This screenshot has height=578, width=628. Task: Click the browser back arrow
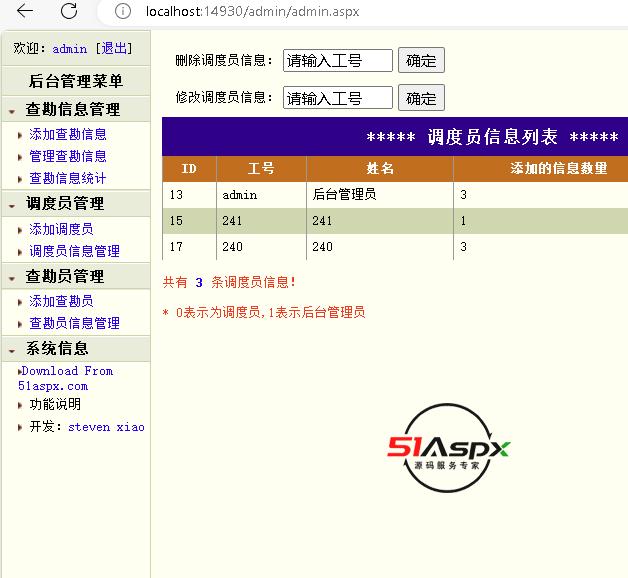(25, 11)
